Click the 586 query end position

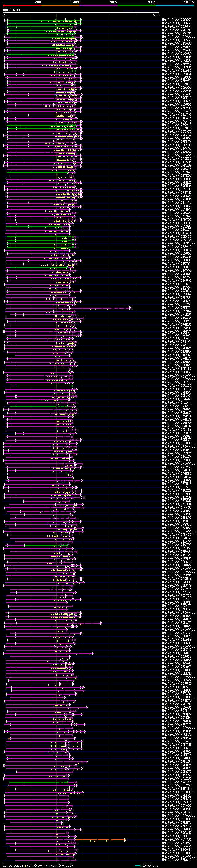pyautogui.click(x=155, y=15)
